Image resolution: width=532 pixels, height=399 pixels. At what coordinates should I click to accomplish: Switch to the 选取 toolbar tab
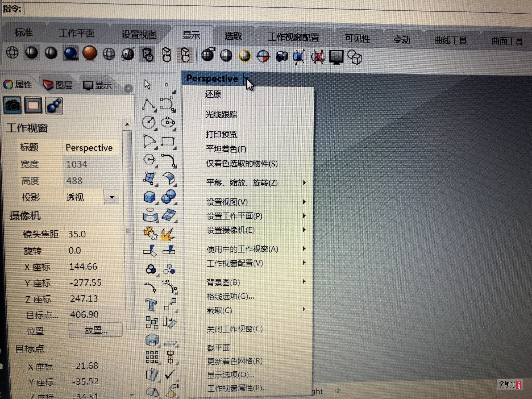(x=233, y=36)
